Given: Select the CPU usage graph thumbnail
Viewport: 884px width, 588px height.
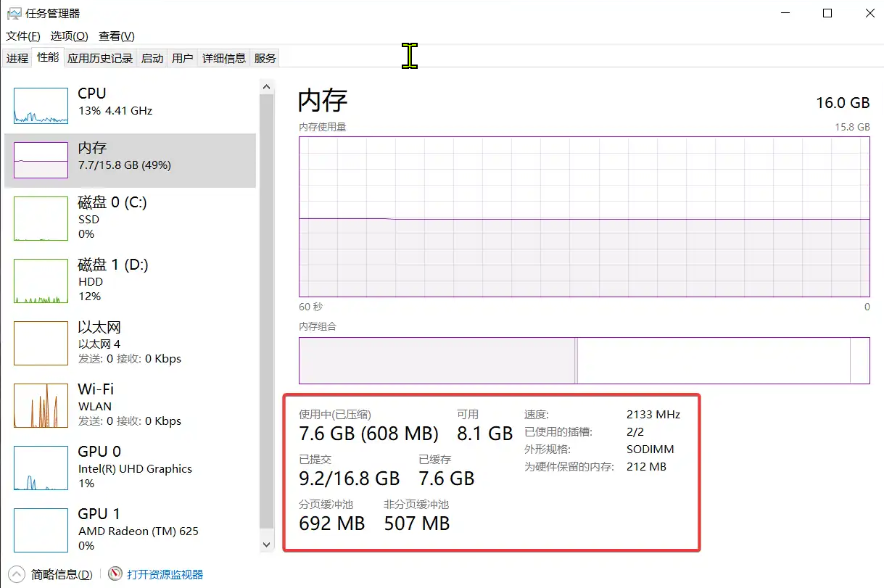Looking at the screenshot, I should [x=41, y=106].
